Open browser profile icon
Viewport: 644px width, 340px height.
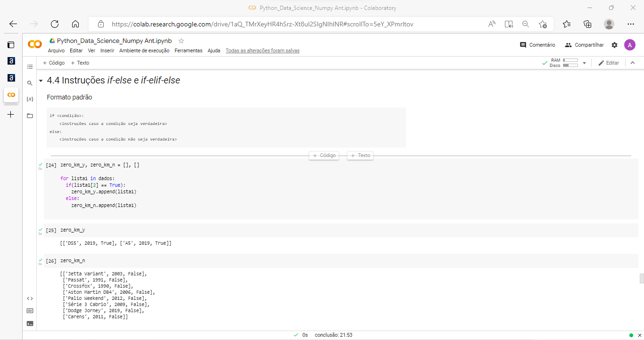click(x=609, y=24)
